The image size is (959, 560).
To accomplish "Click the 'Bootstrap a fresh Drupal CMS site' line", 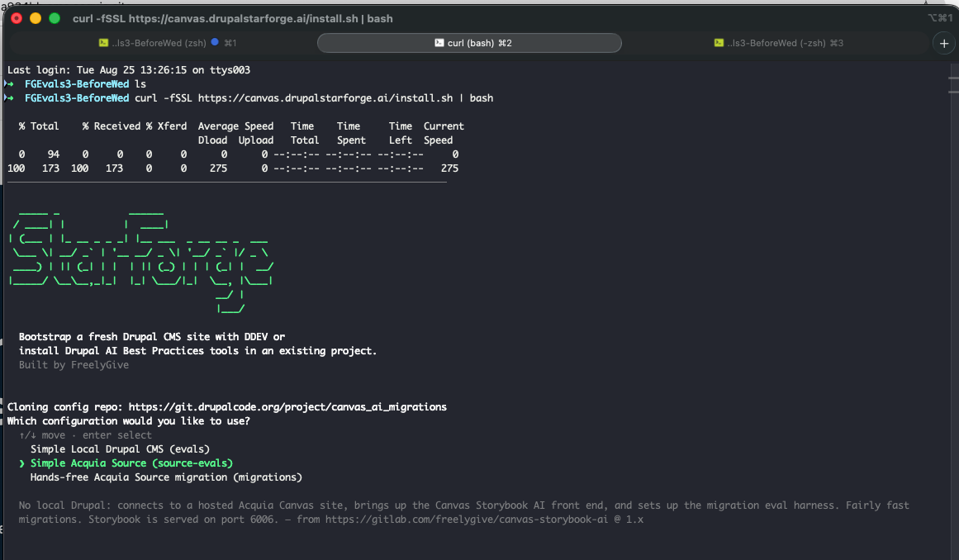I will tap(152, 336).
